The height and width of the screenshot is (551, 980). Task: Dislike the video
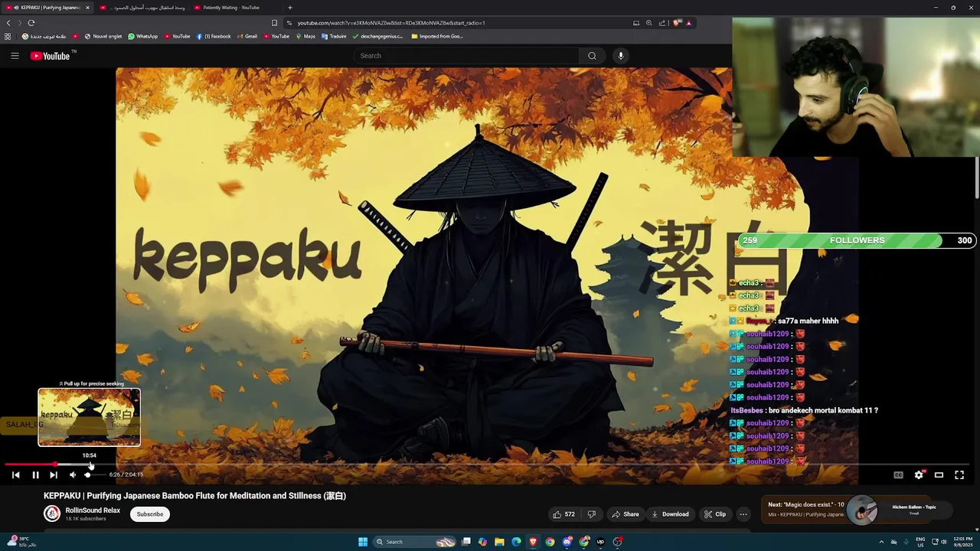click(591, 514)
